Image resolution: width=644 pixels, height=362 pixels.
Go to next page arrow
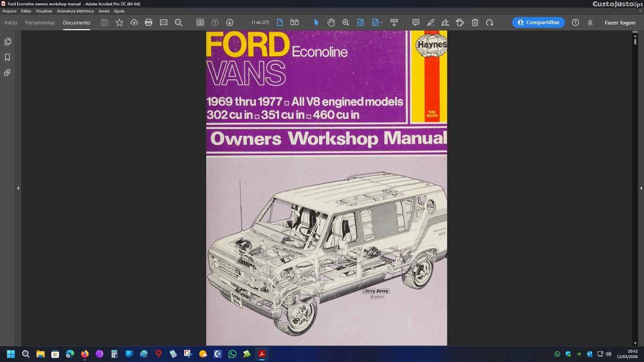click(x=230, y=23)
